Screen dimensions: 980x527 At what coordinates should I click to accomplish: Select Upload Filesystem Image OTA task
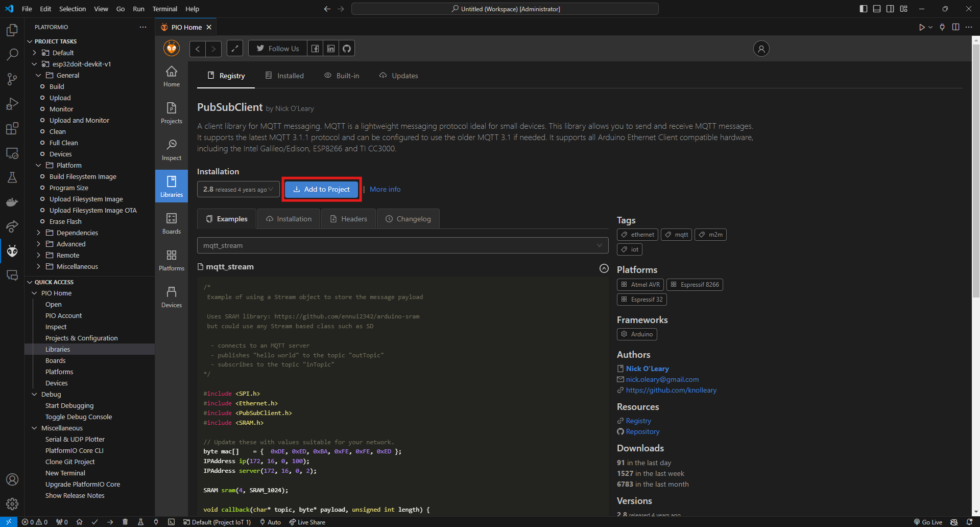pyautogui.click(x=93, y=210)
